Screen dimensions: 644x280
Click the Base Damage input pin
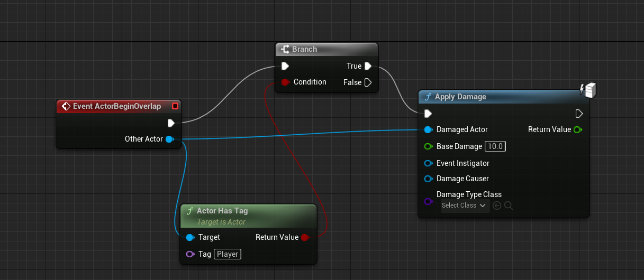click(428, 146)
